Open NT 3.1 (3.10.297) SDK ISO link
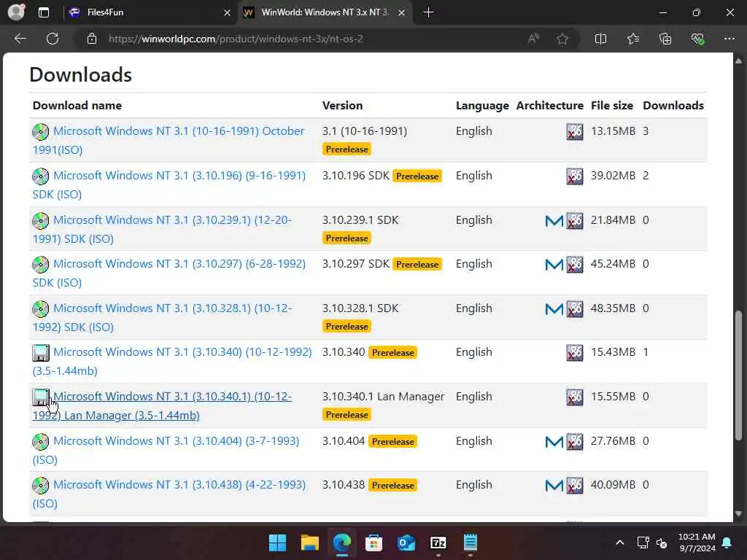This screenshot has width=747, height=560. [x=169, y=273]
